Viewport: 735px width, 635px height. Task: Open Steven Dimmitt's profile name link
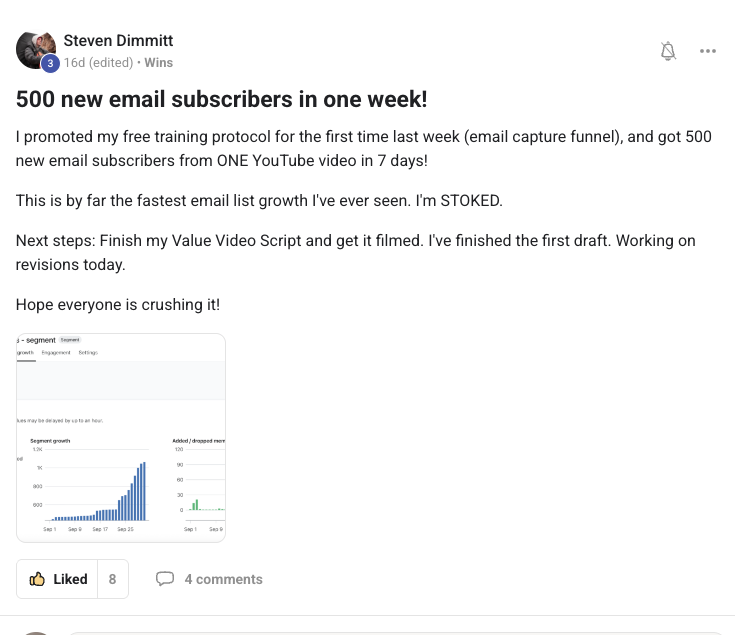click(x=118, y=41)
